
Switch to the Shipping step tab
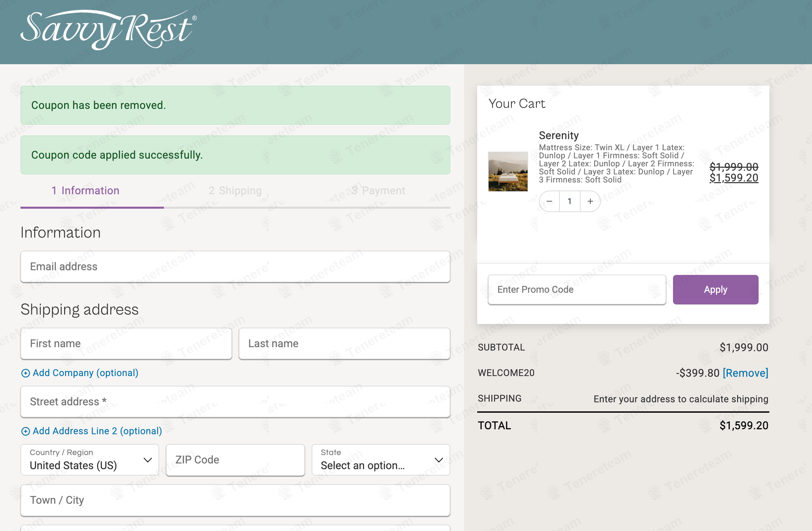235,191
